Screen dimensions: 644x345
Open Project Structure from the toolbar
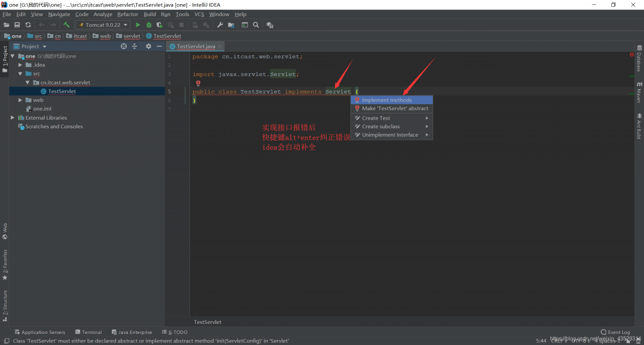[231, 25]
